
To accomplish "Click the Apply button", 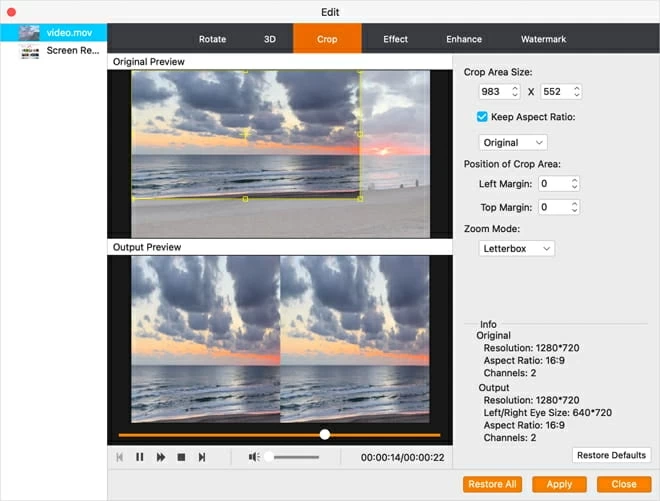I will pos(559,484).
